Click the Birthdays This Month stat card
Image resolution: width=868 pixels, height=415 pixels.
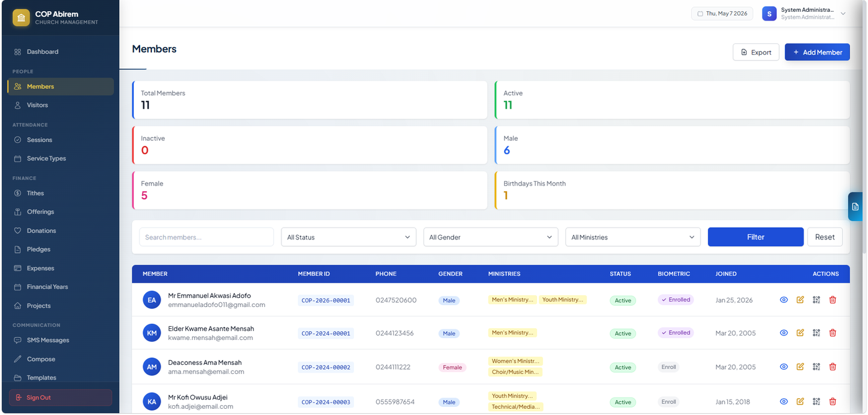coord(672,190)
